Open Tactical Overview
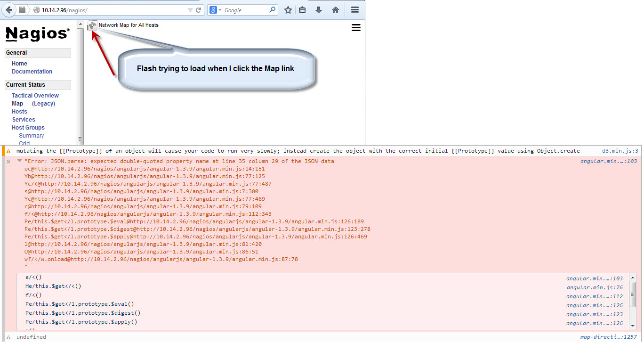 tap(35, 96)
